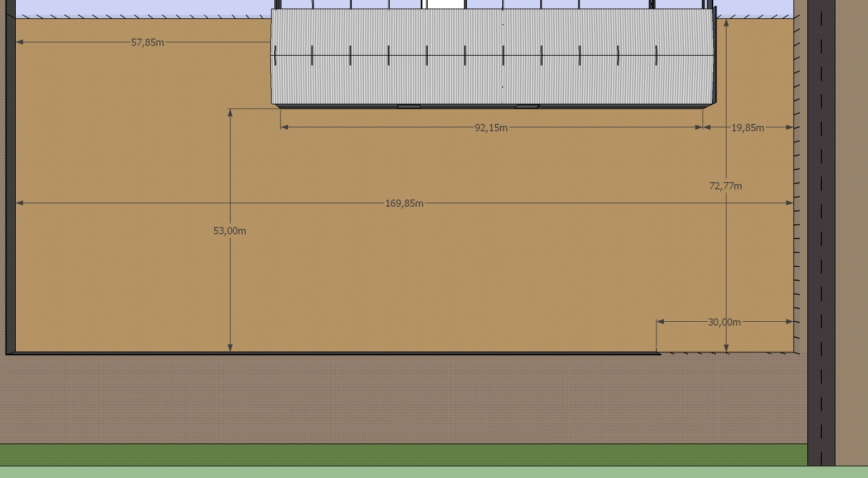
Task: Click the dark asphalt road with dashed centerline
Action: [x=821, y=233]
